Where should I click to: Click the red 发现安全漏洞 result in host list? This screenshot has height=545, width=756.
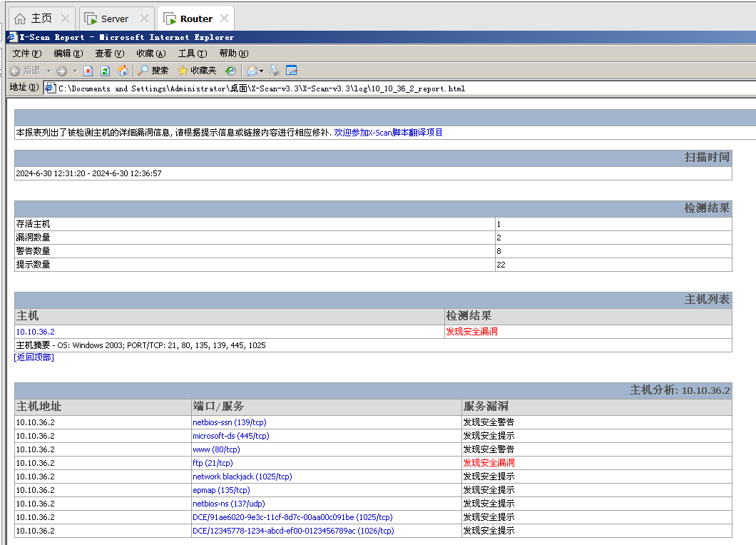coord(471,331)
